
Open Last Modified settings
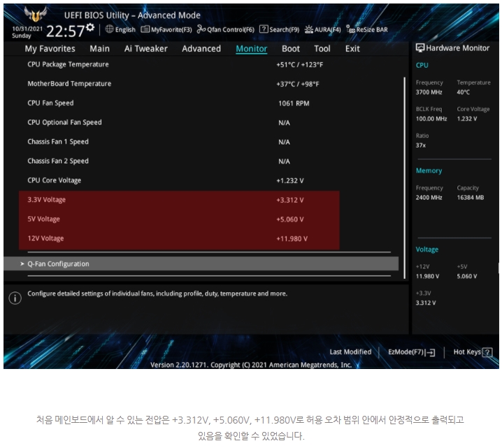pos(350,352)
